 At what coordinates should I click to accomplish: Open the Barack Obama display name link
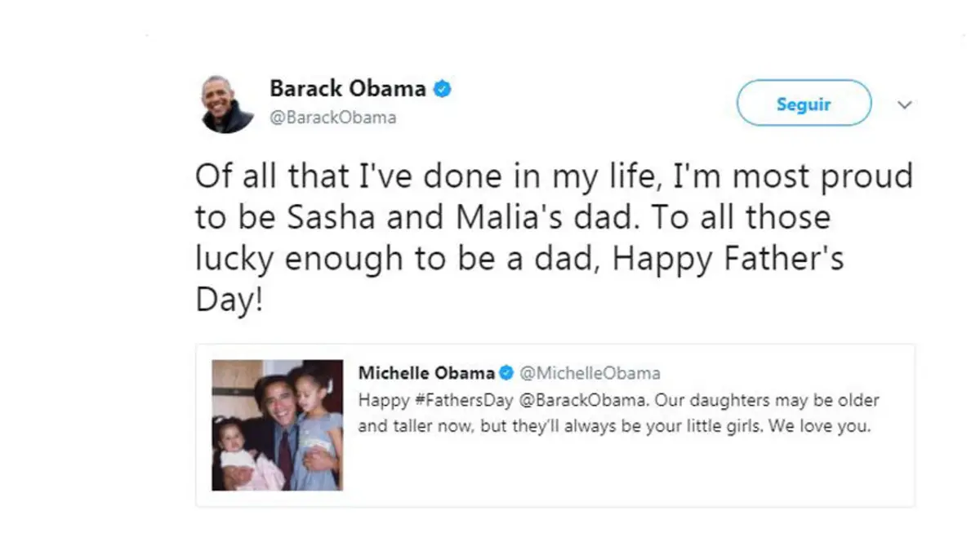(348, 88)
